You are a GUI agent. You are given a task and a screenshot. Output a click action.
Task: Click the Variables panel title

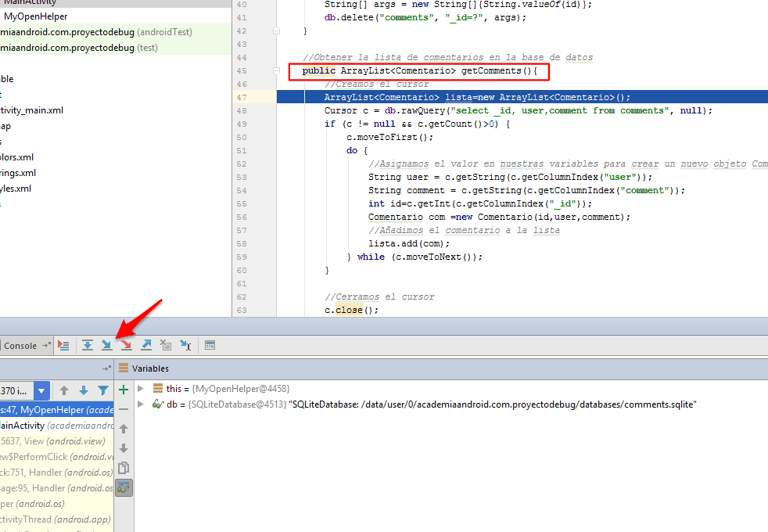pos(150,368)
